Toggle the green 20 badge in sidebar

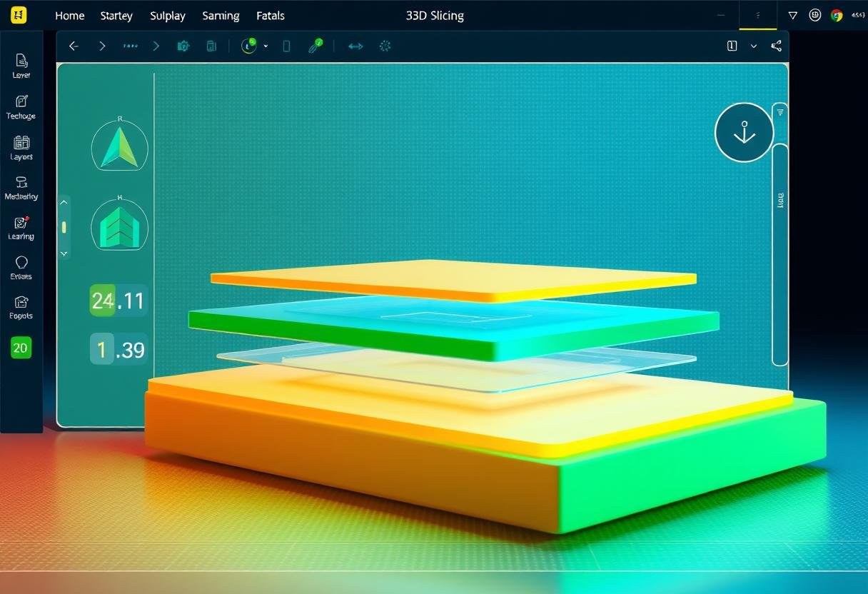click(x=21, y=348)
